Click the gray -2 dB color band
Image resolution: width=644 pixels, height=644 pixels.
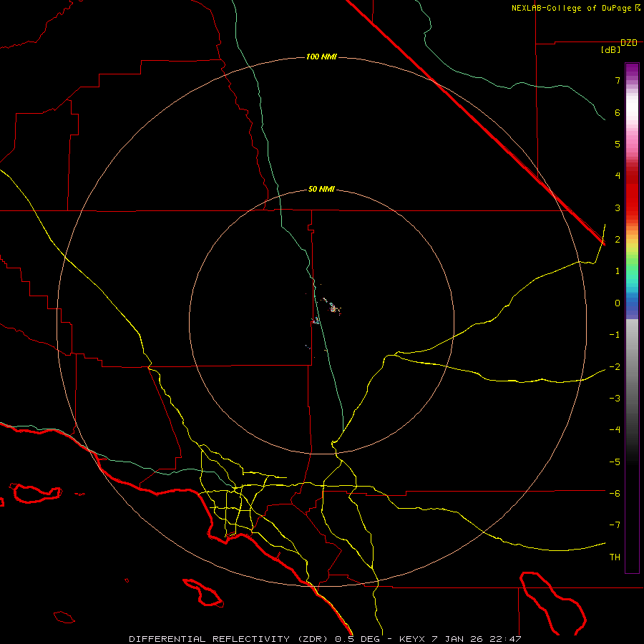click(632, 366)
